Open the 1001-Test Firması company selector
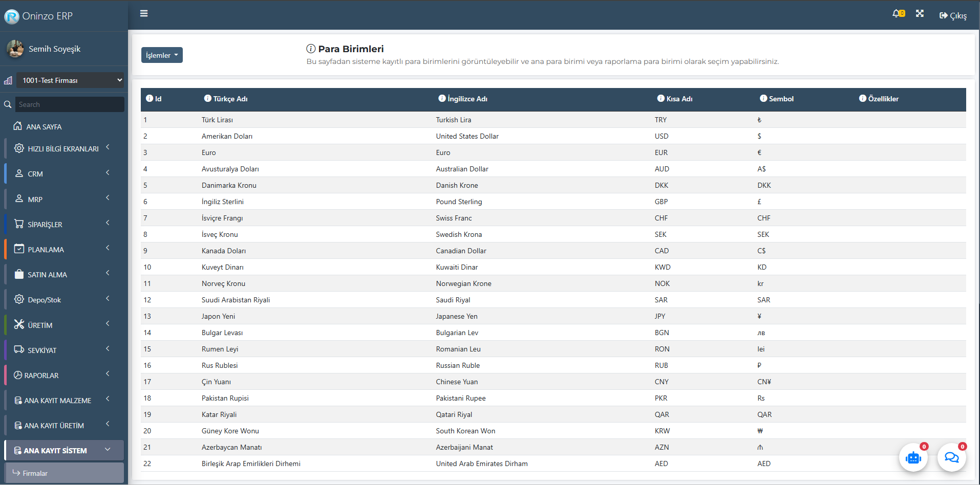The image size is (980, 485). click(x=70, y=80)
